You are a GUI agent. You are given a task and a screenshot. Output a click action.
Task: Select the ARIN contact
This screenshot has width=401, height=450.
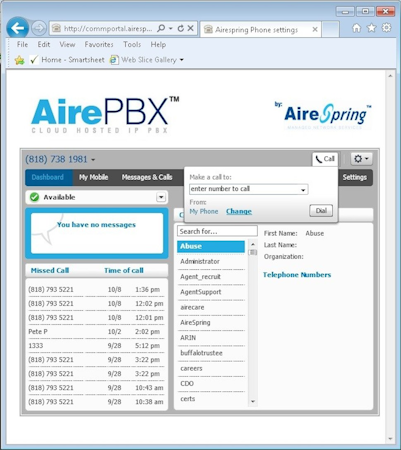(x=211, y=338)
